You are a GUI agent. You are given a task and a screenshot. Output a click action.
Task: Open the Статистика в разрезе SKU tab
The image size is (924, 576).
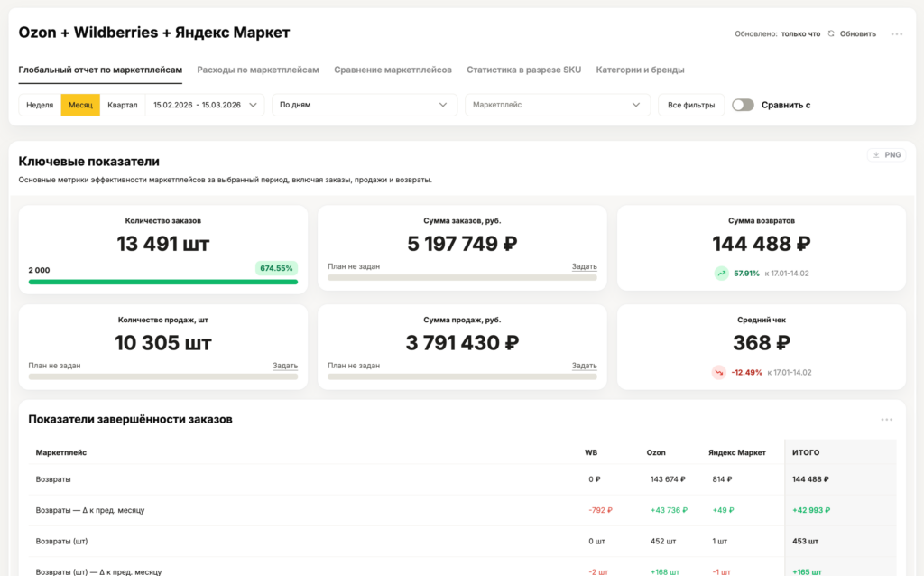(x=523, y=70)
